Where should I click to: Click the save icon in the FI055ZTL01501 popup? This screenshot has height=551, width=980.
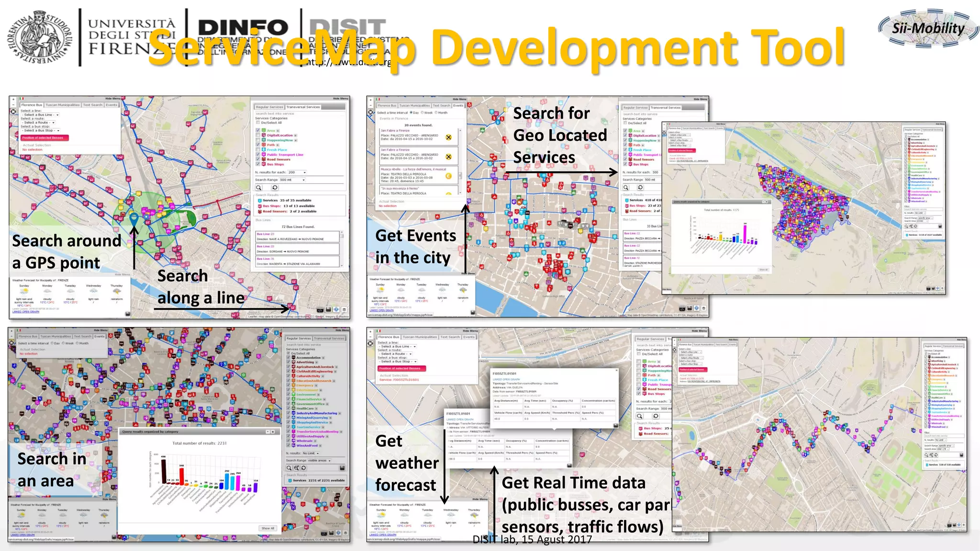click(615, 425)
